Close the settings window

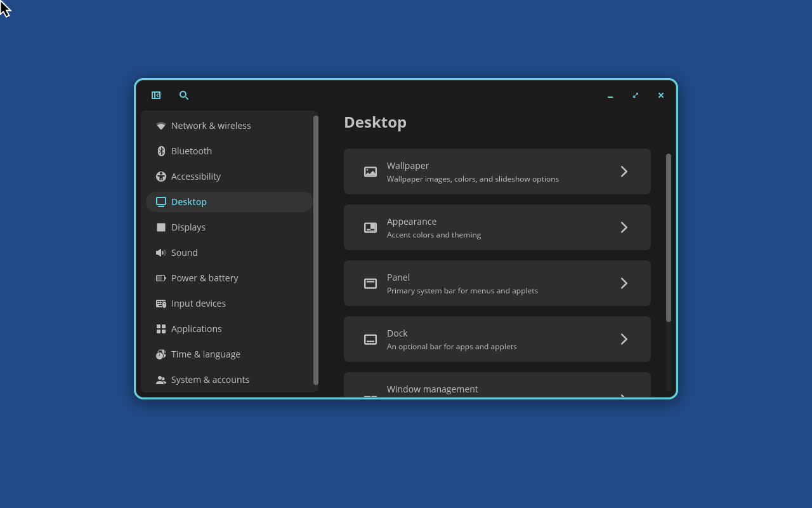click(661, 95)
